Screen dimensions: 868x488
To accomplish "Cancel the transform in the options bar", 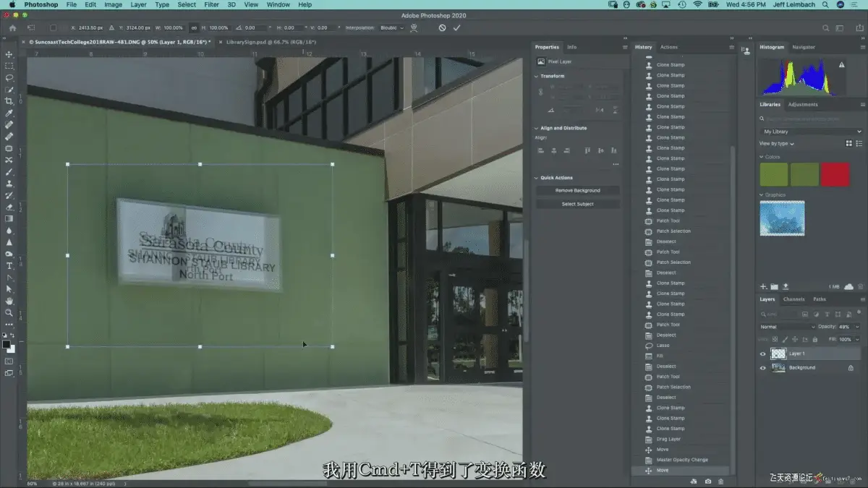I will (x=442, y=27).
